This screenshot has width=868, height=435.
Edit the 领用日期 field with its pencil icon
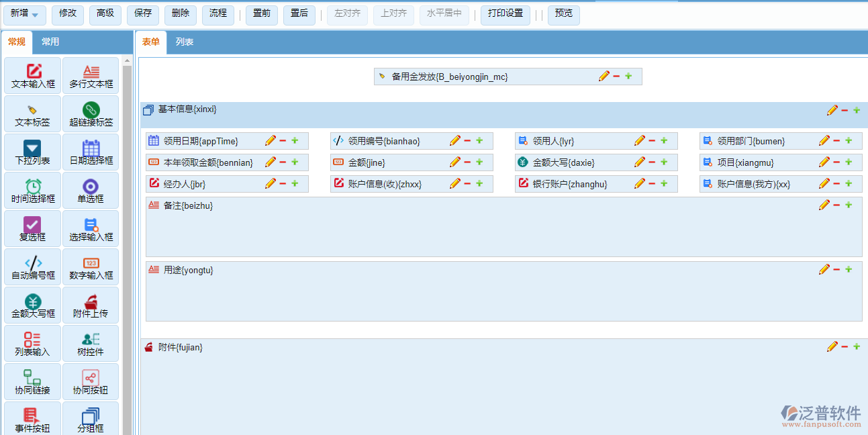(x=271, y=140)
